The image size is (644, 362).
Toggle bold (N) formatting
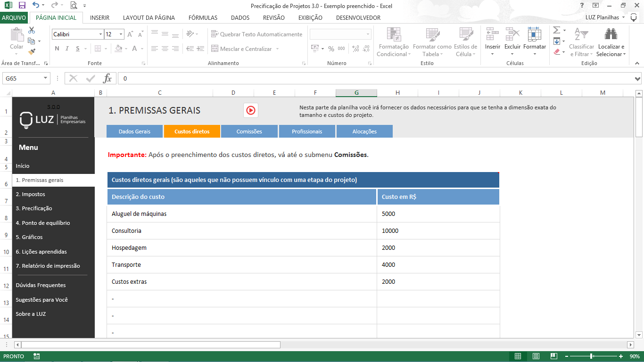pyautogui.click(x=57, y=49)
